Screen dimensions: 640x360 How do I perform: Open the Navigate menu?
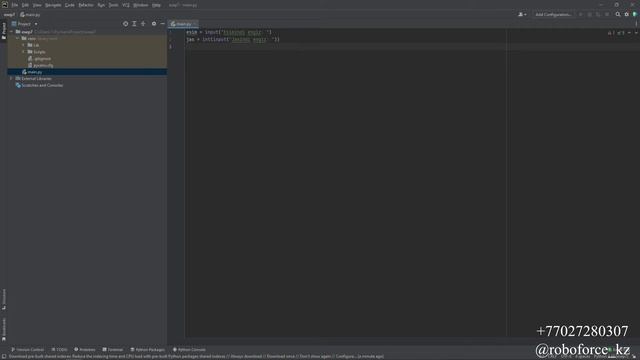tap(53, 5)
